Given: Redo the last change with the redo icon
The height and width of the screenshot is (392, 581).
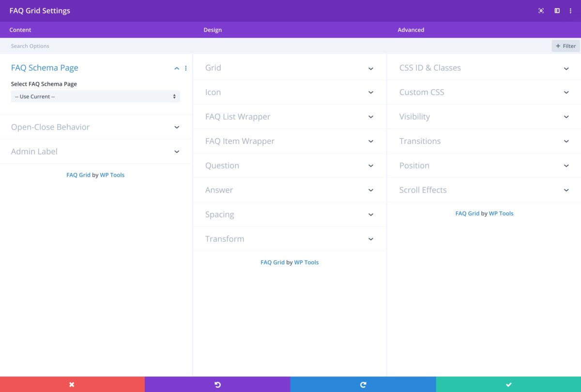Looking at the screenshot, I should [363, 384].
